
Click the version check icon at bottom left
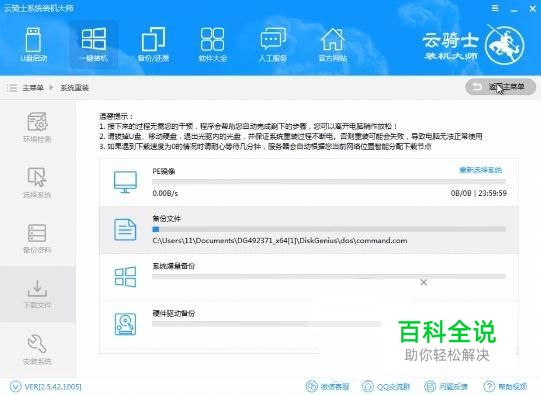pyautogui.click(x=16, y=386)
